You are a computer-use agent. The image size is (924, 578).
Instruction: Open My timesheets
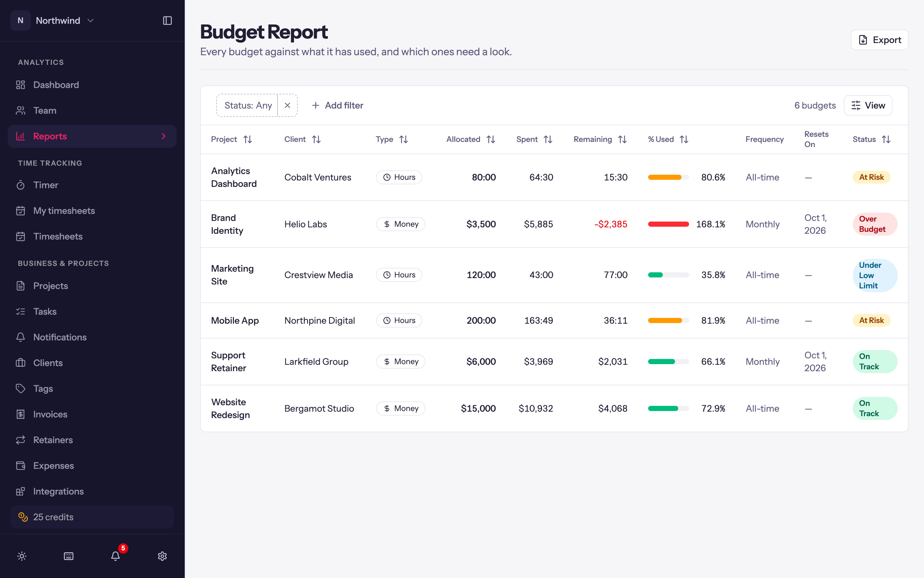point(92,211)
